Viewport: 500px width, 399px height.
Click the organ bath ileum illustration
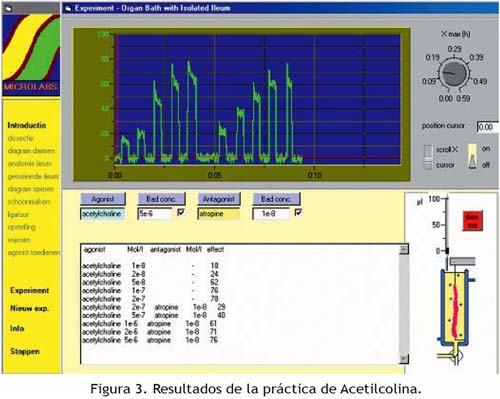point(455,309)
